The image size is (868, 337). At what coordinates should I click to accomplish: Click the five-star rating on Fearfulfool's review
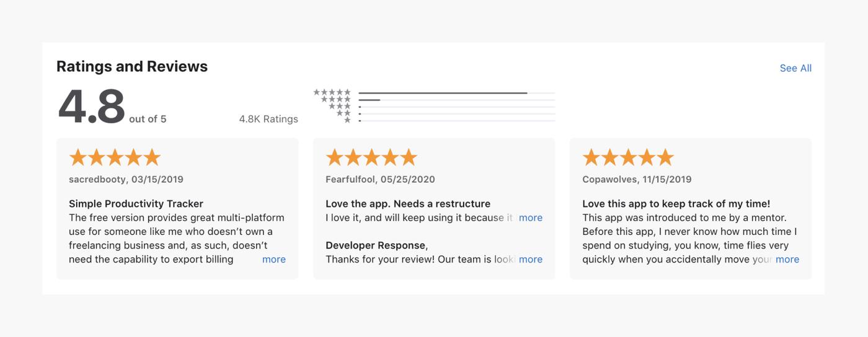pos(371,157)
